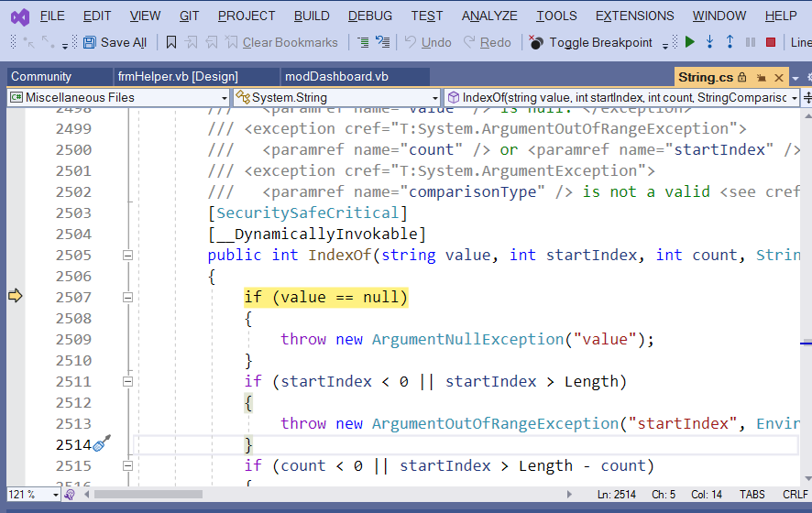812x513 pixels.
Task: Collapse the if block at line 2511
Action: coord(127,381)
